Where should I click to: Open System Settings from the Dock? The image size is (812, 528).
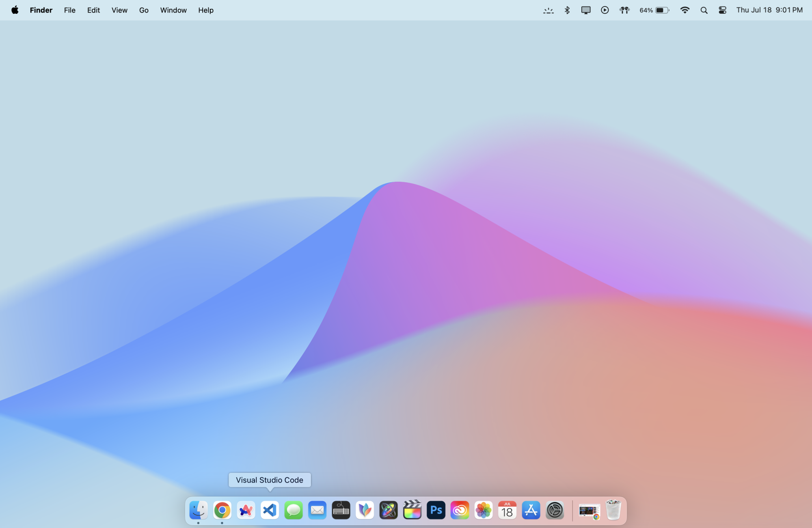[x=555, y=510]
